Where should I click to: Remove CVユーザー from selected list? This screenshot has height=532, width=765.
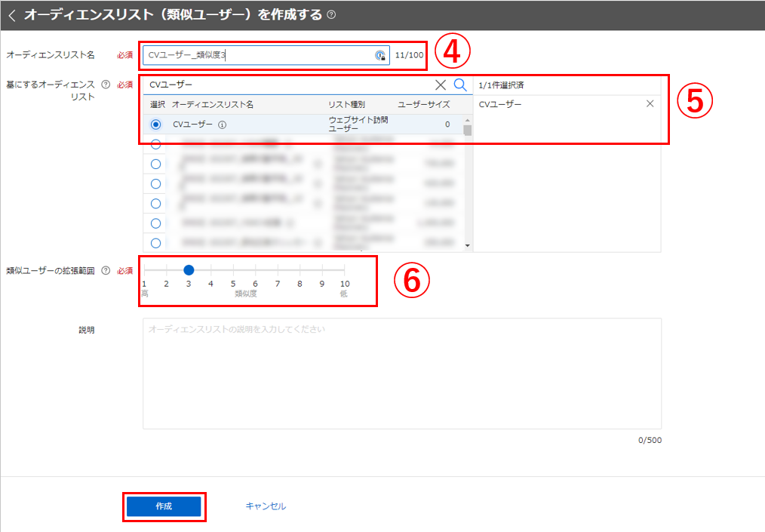pos(650,104)
